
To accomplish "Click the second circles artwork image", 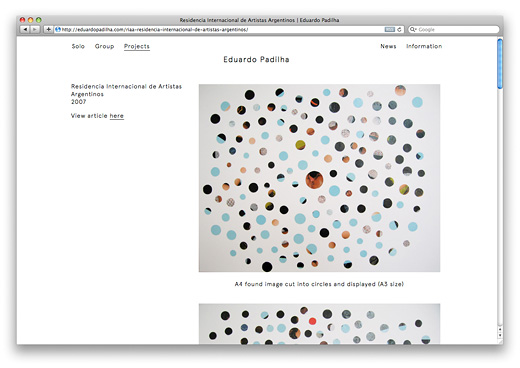I will pos(319,324).
